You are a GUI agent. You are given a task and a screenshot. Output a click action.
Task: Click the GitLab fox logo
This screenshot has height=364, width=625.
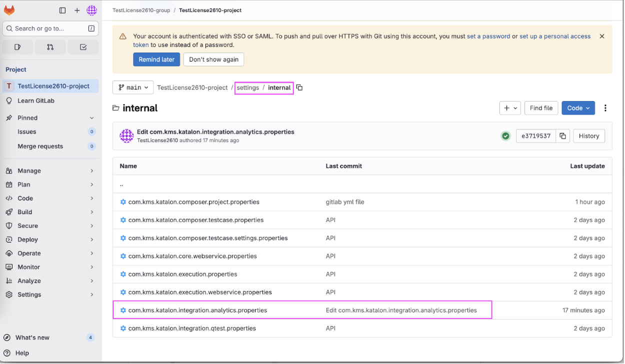(9, 9)
